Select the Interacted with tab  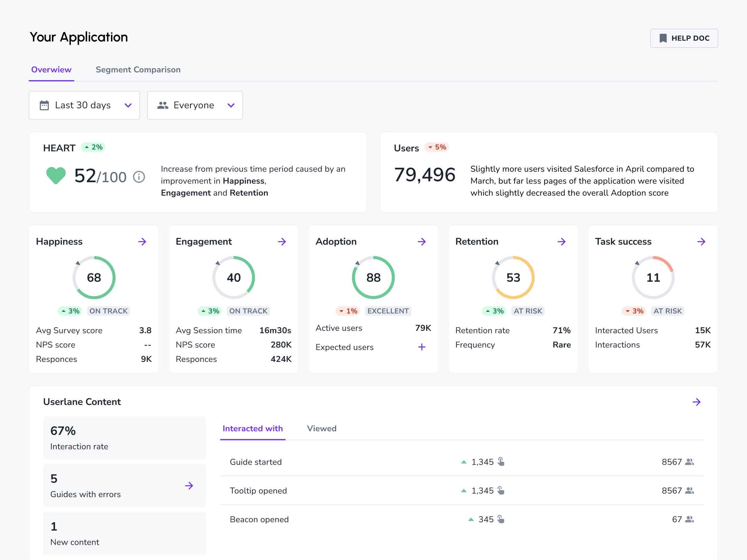pyautogui.click(x=252, y=429)
